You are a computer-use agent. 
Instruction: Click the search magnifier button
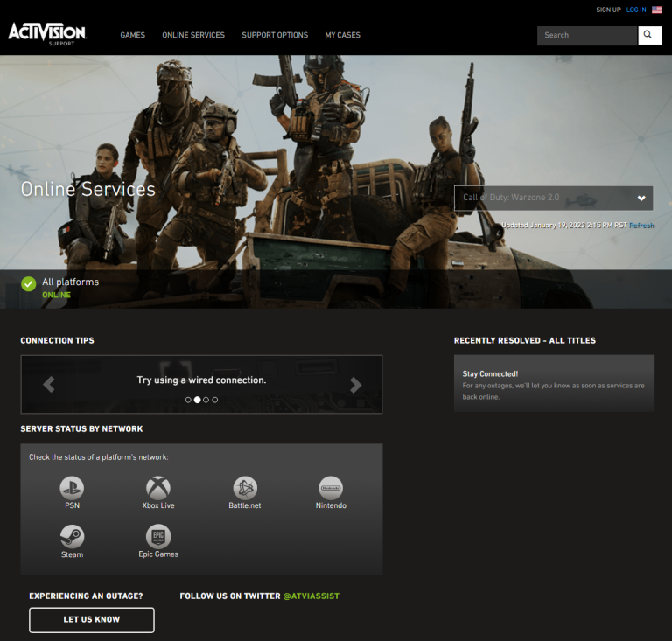pos(649,35)
